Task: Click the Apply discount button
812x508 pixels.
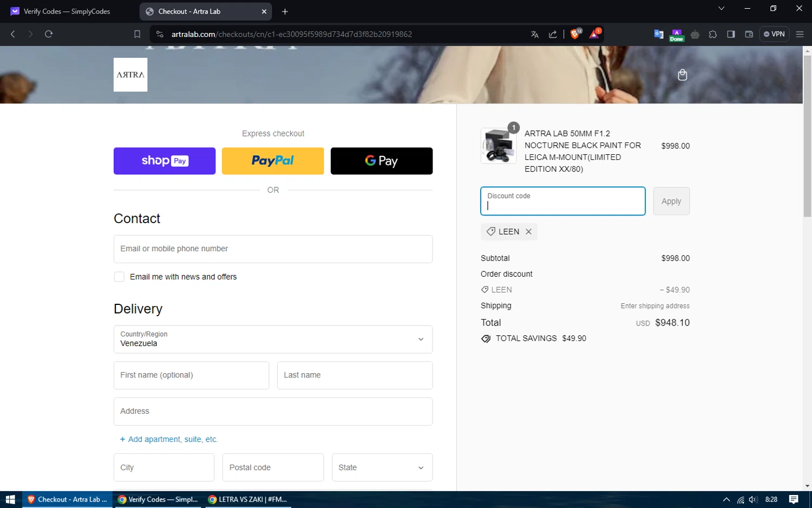Action: click(x=671, y=201)
